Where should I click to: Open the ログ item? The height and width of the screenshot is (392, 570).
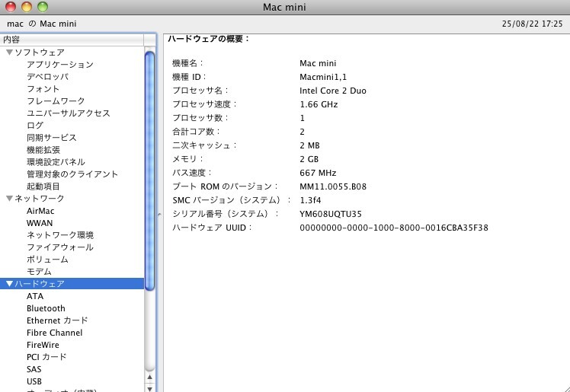pos(35,126)
